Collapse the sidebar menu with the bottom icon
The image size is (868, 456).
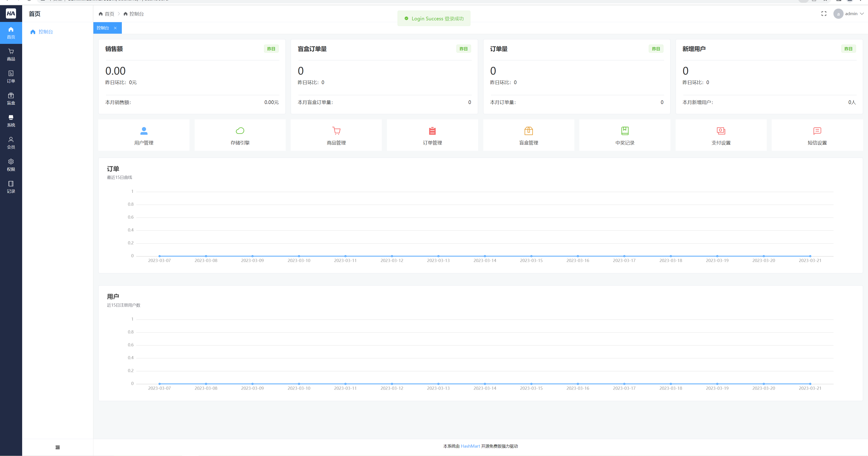[x=58, y=447]
